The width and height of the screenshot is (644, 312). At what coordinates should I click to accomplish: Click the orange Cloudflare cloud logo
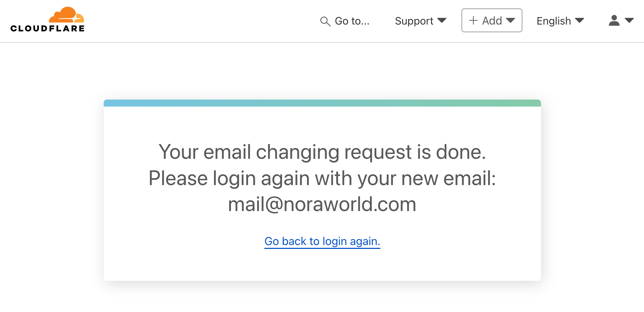(x=67, y=15)
